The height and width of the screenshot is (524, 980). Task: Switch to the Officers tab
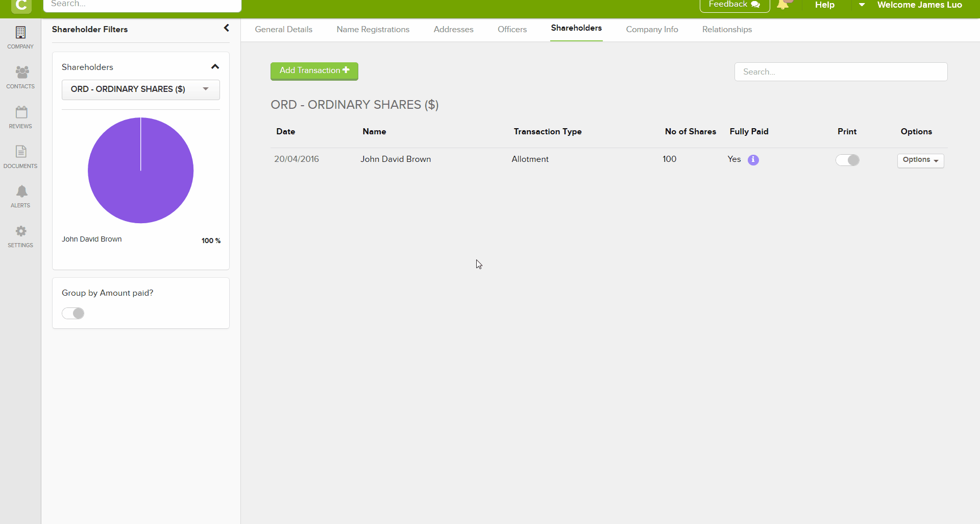[512, 30]
